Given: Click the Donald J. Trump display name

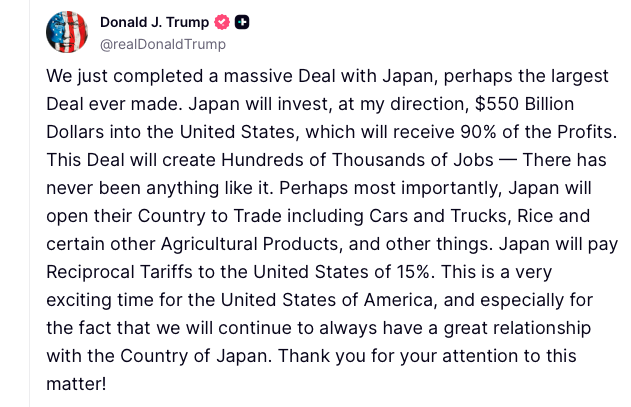Looking at the screenshot, I should coord(155,22).
